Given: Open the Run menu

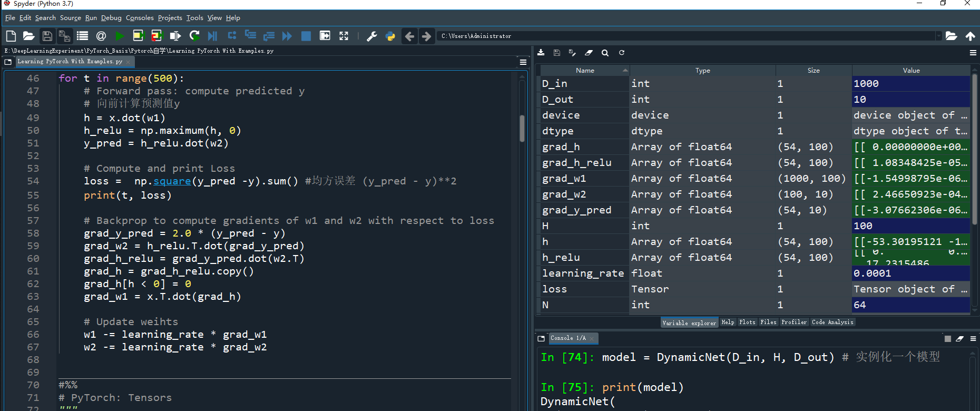Looking at the screenshot, I should tap(91, 18).
